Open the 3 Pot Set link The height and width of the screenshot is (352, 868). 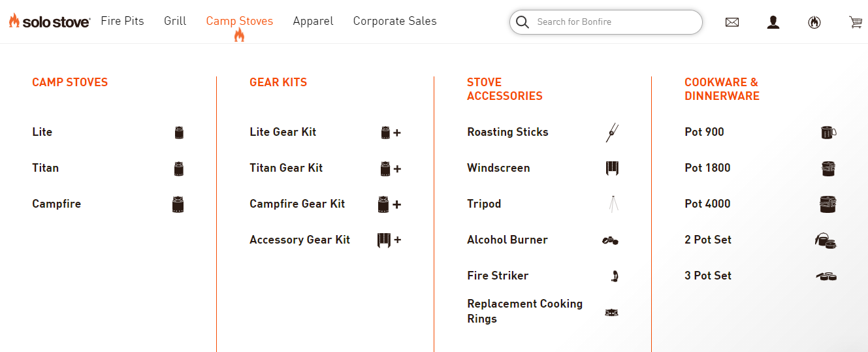click(708, 276)
